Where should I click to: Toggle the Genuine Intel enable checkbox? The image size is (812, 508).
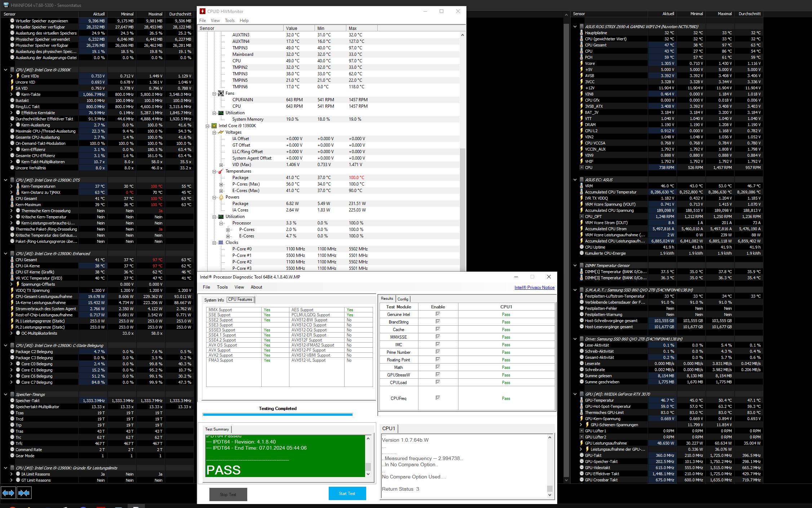click(438, 314)
